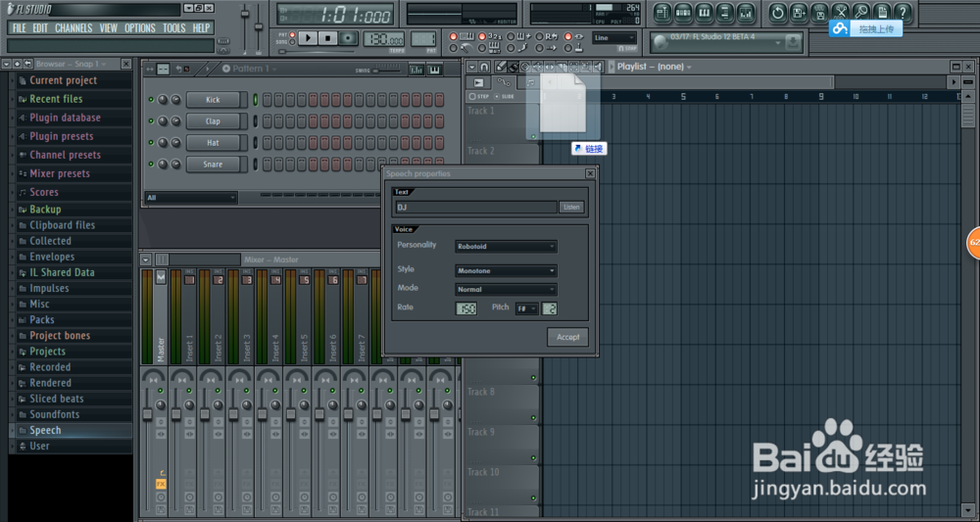Open graph editor icon in the channel rack
Viewport: 980px width, 522px height.
416,70
